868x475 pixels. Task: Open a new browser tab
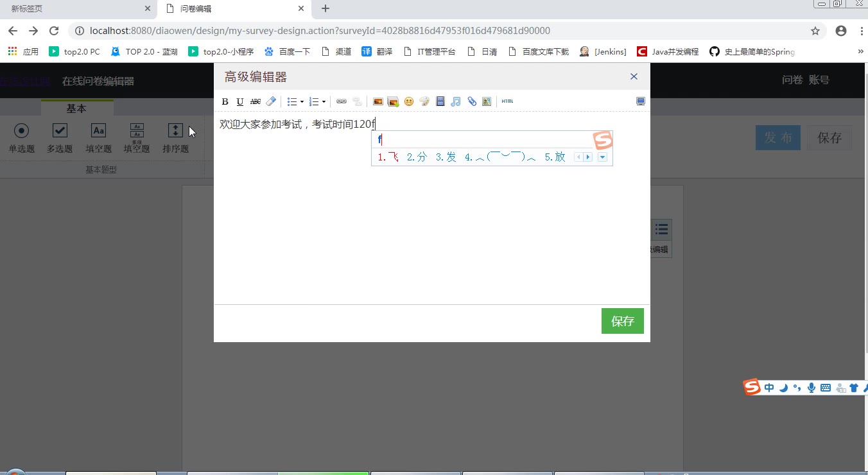click(x=325, y=9)
